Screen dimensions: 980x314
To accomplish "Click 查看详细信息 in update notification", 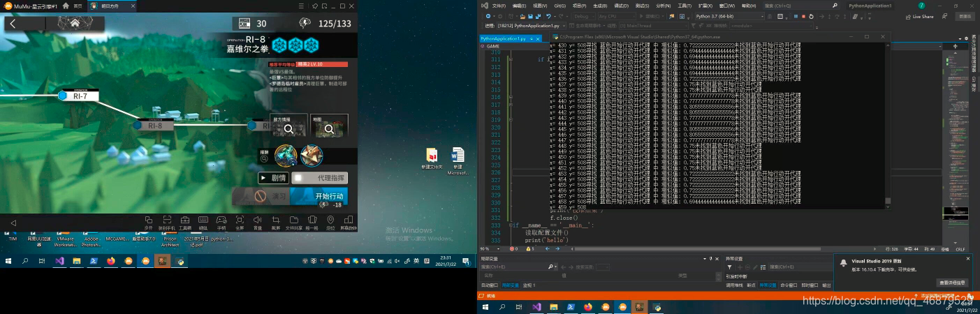I will coord(952,283).
